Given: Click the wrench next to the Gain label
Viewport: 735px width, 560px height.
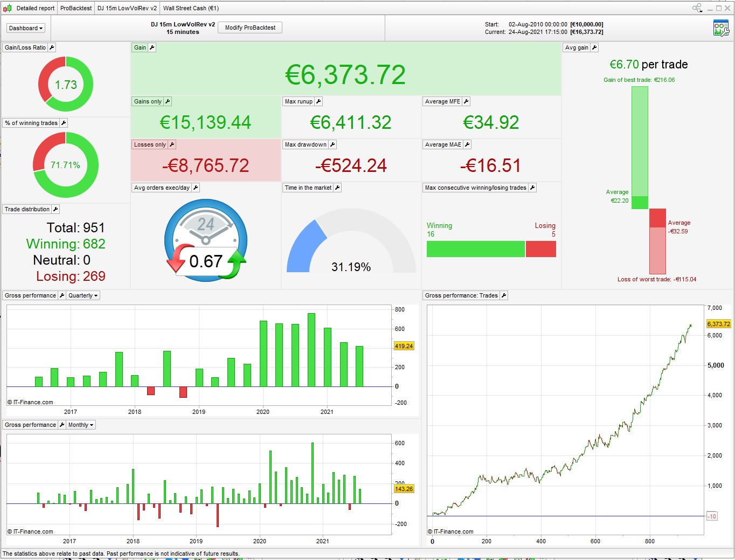Looking at the screenshot, I should [152, 47].
